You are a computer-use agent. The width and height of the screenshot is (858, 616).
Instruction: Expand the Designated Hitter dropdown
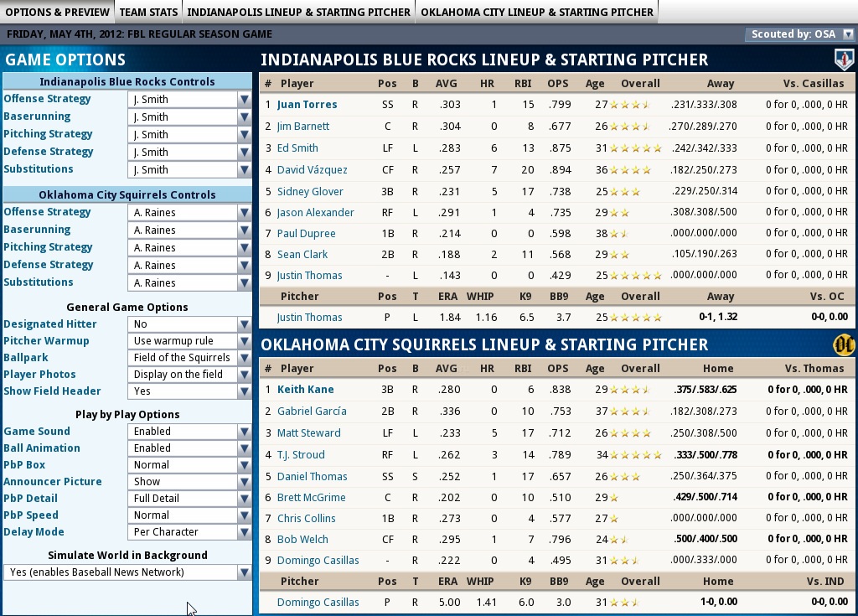pyautogui.click(x=189, y=324)
